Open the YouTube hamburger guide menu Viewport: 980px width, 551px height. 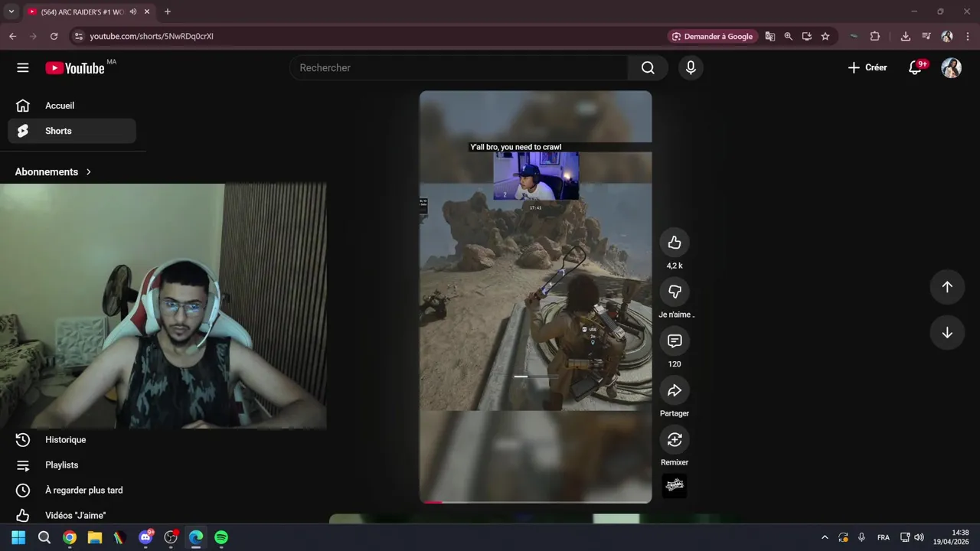[x=23, y=67]
